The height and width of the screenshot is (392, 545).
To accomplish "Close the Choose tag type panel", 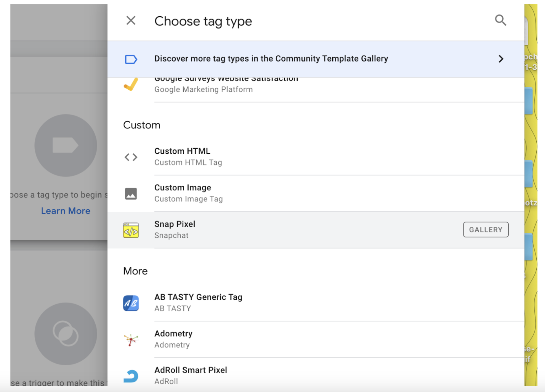I will (x=131, y=21).
